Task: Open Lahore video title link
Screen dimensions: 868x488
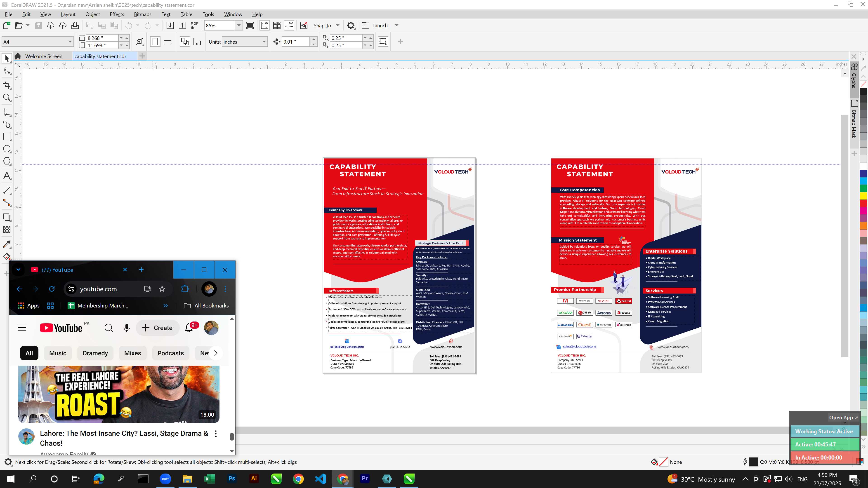Action: pos(124,438)
